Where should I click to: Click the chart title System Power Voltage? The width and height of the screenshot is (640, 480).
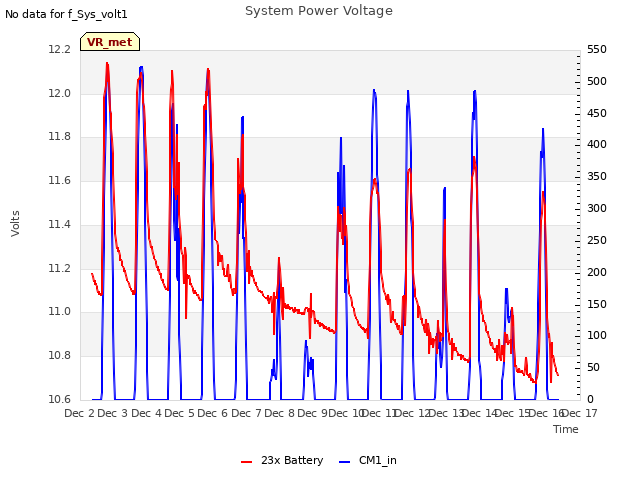[x=319, y=11]
